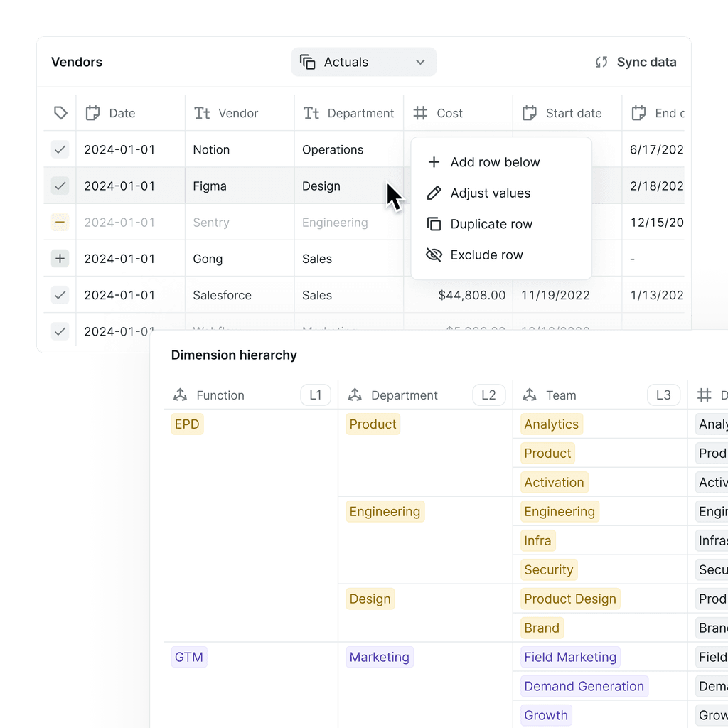This screenshot has width=728, height=728.
Task: Select Exclude row from the context menu
Action: click(486, 255)
